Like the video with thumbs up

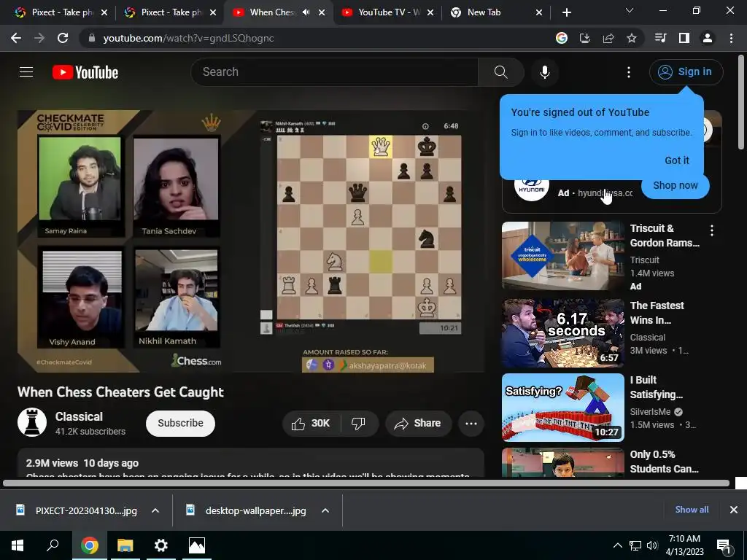311,424
